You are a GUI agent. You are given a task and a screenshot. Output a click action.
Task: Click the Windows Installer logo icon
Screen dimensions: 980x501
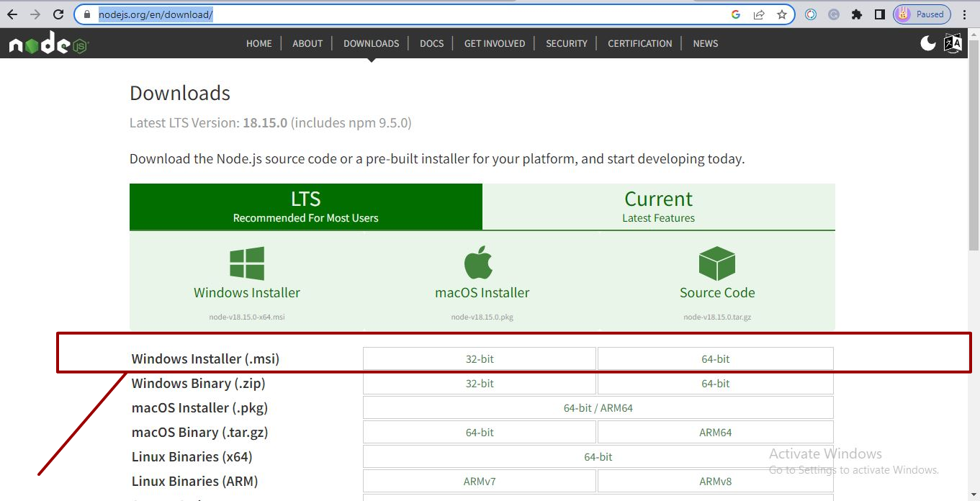pyautogui.click(x=247, y=263)
